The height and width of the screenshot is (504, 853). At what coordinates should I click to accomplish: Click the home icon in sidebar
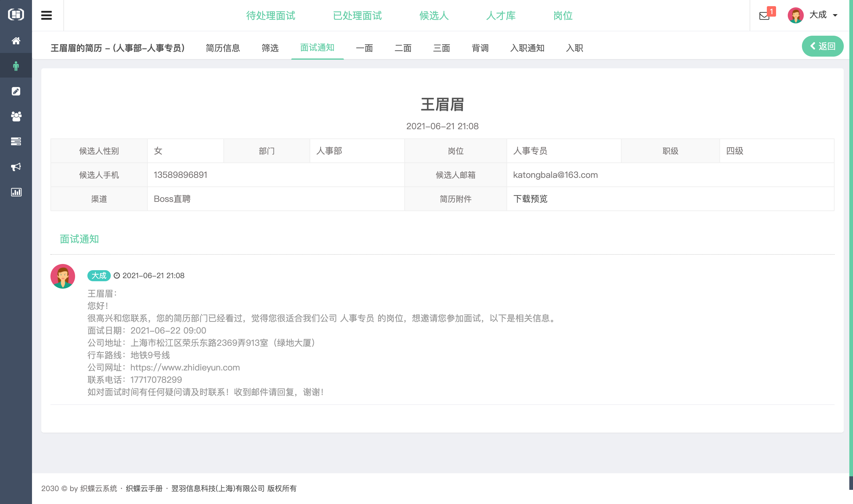(x=16, y=41)
